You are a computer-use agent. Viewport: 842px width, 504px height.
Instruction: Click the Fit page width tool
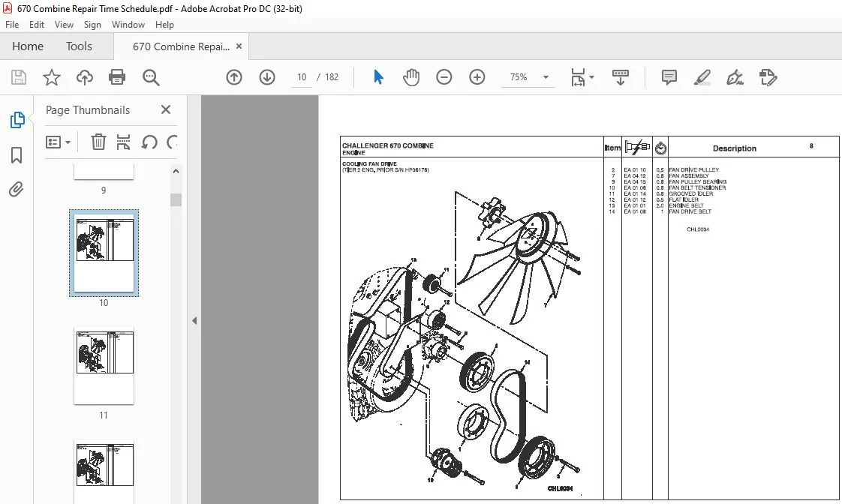578,77
